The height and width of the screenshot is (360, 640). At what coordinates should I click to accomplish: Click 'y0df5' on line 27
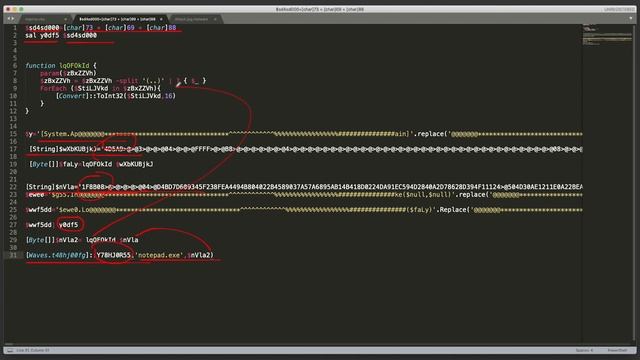pos(69,225)
